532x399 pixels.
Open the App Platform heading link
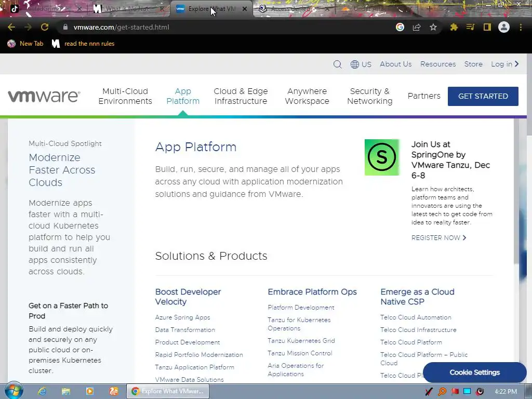tap(196, 147)
